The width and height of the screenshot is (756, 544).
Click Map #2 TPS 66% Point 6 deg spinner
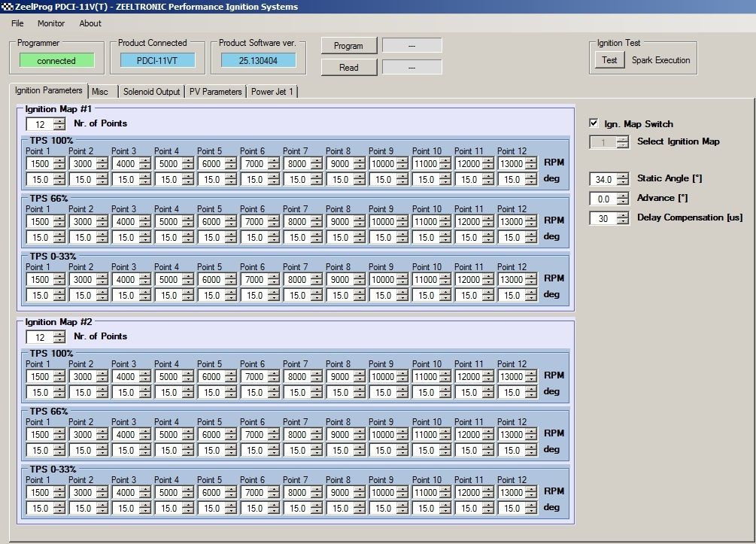(x=274, y=451)
